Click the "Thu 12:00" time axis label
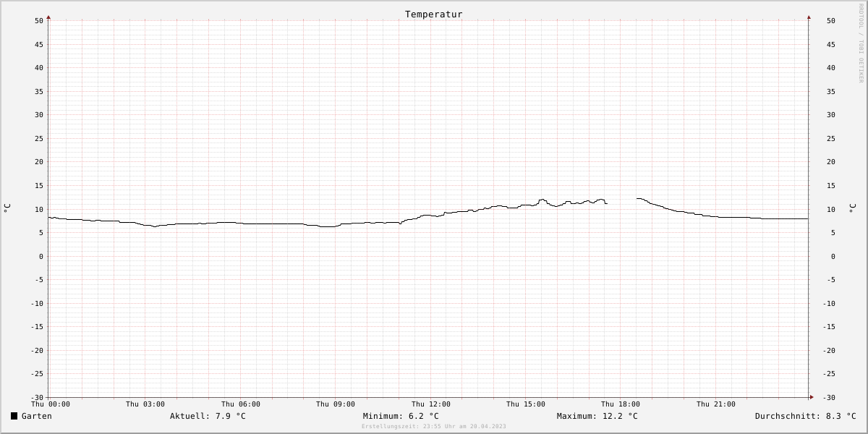This screenshot has width=868, height=434. click(x=431, y=404)
